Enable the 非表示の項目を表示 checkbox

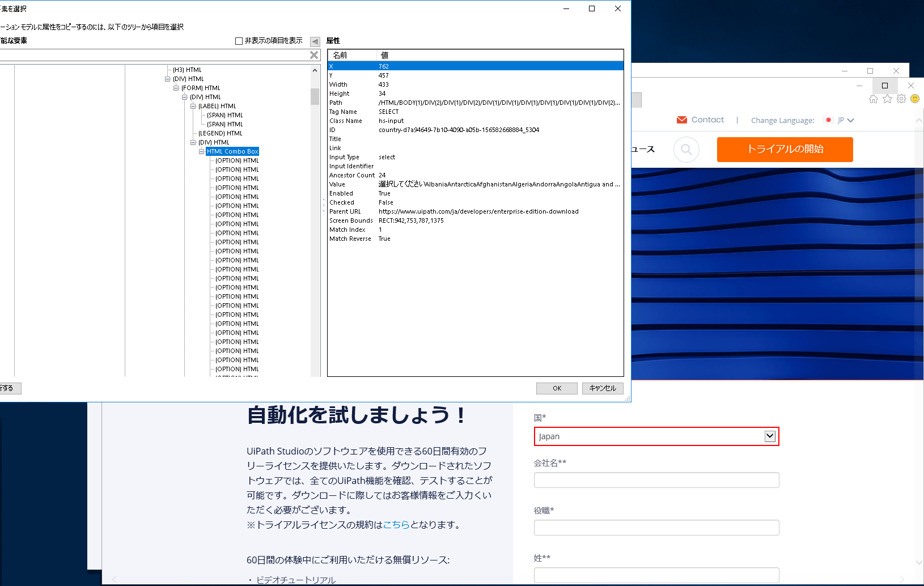(239, 41)
